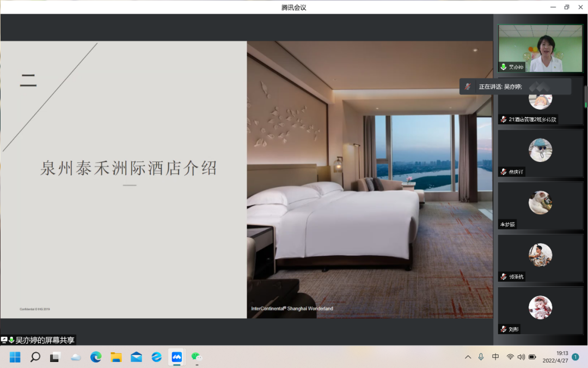Click the name label below white cat avatar

click(x=507, y=225)
